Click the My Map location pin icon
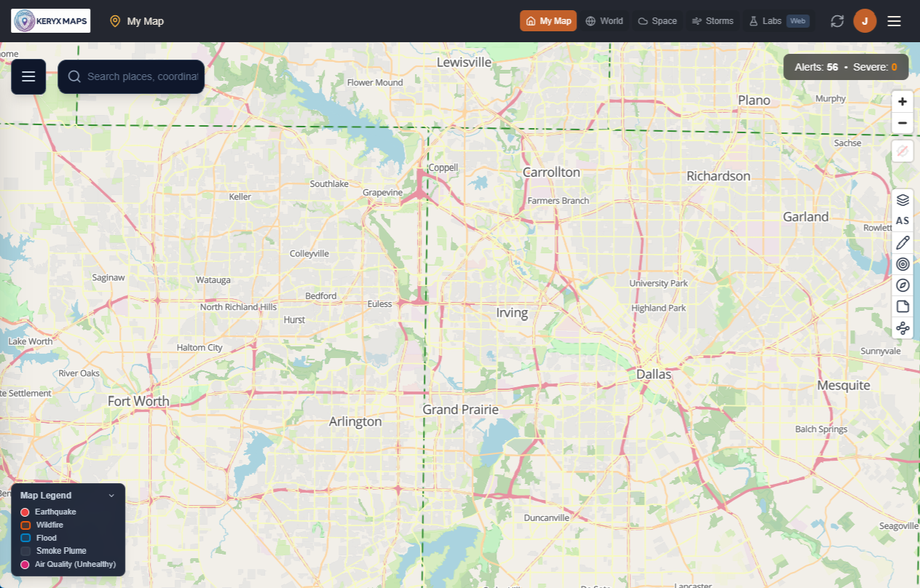920x588 pixels. [x=115, y=21]
